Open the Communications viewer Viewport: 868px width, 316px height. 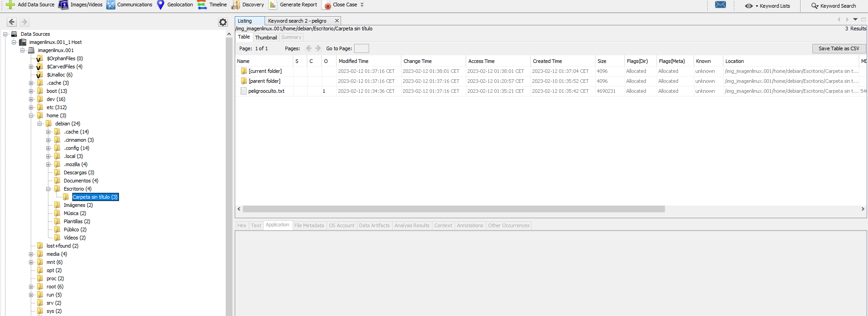tap(111, 5)
